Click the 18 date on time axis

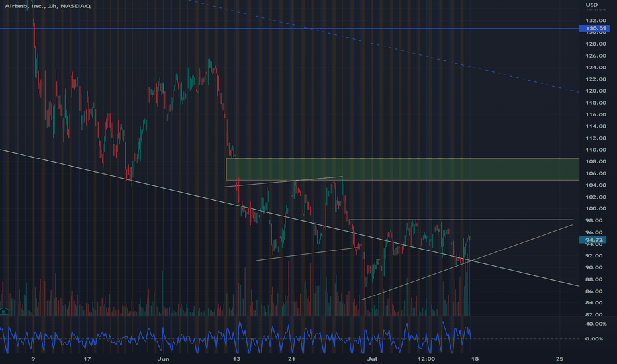click(475, 359)
